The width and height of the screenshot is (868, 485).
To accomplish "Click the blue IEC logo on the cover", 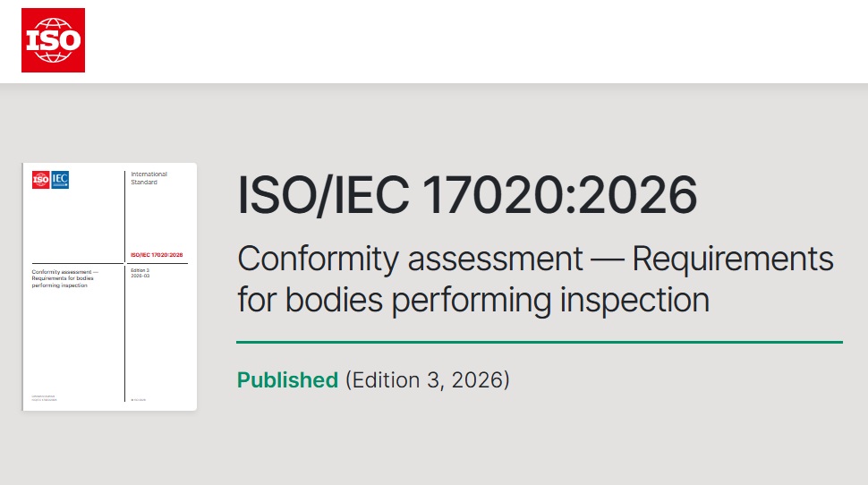I will (x=60, y=180).
